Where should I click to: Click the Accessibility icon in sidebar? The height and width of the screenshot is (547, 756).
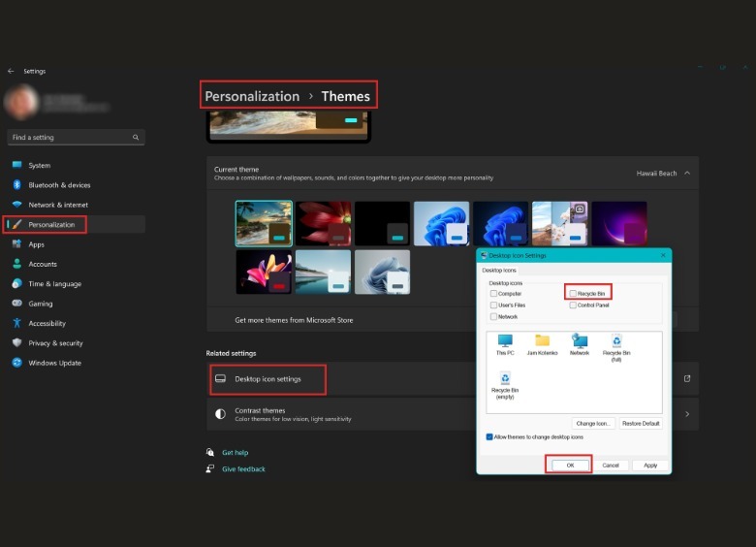click(17, 323)
